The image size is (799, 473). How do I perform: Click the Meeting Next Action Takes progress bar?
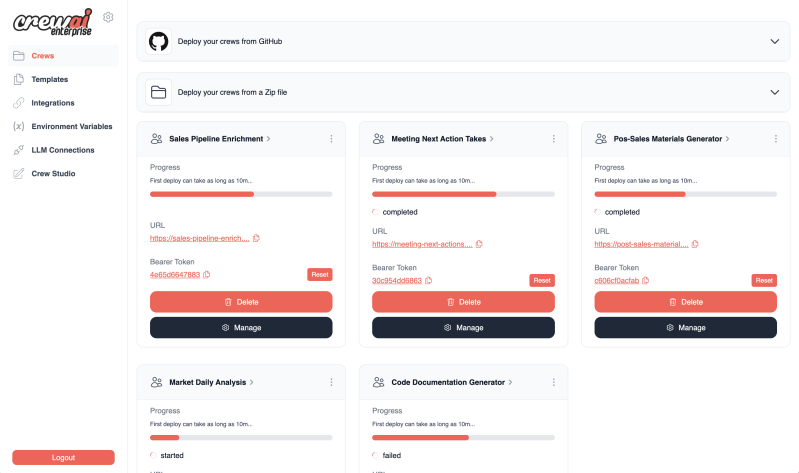463,194
